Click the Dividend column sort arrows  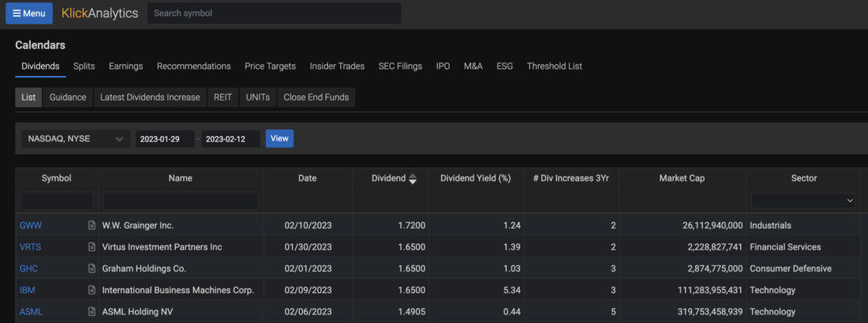click(x=412, y=179)
